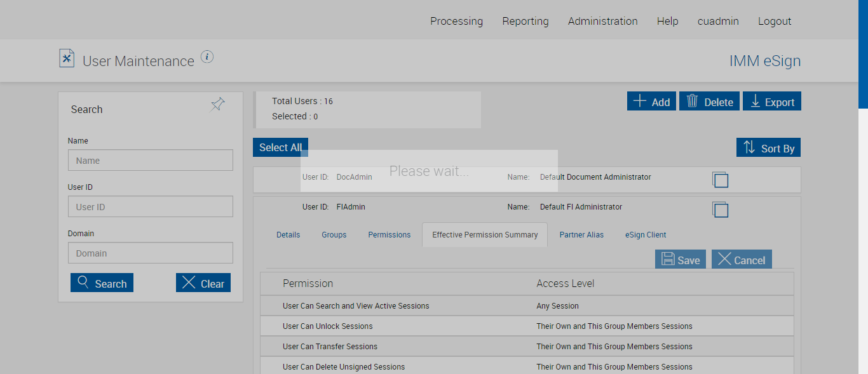Viewport: 868px width, 374px height.
Task: Save the user permission changes
Action: (681, 260)
